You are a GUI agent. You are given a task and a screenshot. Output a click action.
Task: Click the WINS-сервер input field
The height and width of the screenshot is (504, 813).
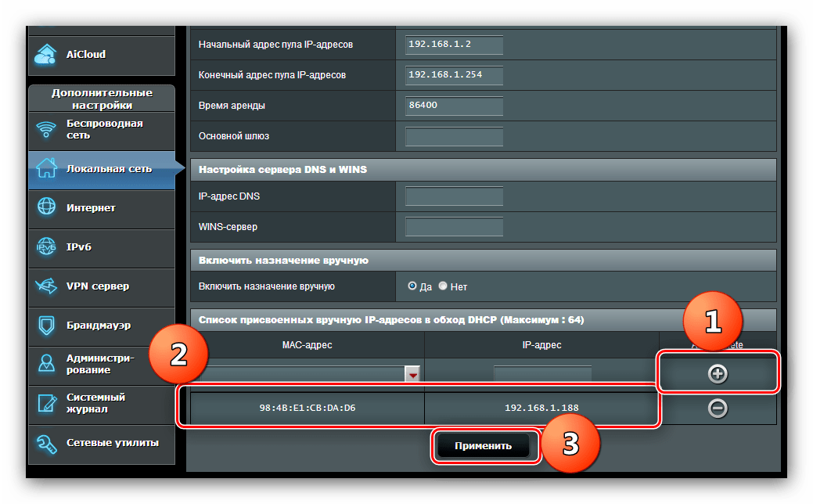coord(454,227)
